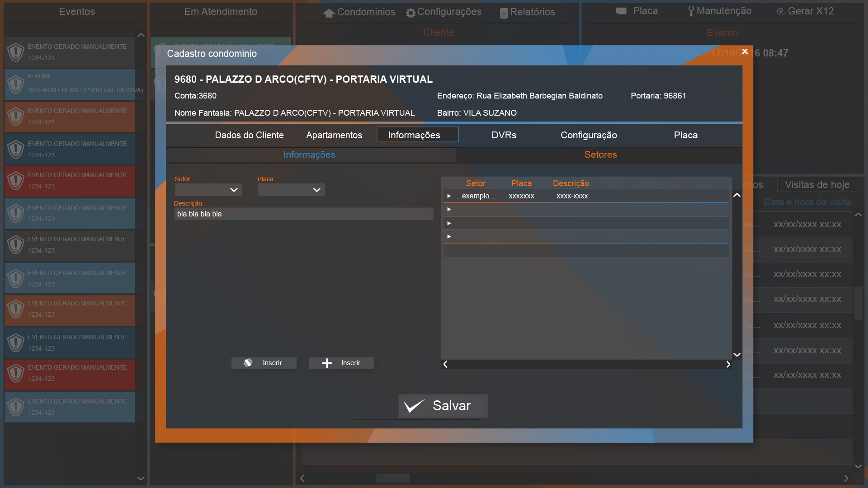The height and width of the screenshot is (488, 868).
Task: Click left arrow of bottom horizontal scrollbar
Action: click(302, 478)
